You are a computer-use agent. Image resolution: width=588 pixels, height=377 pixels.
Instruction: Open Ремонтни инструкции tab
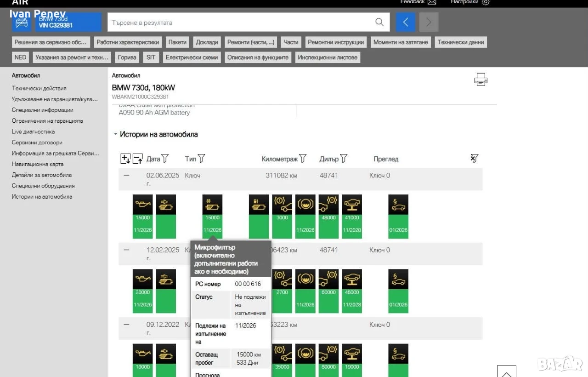click(x=336, y=42)
